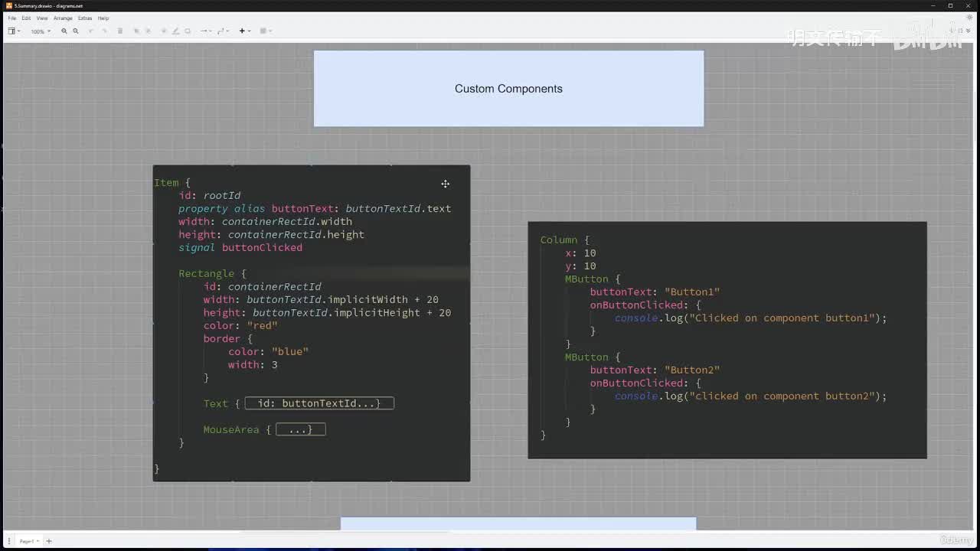This screenshot has height=551, width=980.
Task: Click 'id: rootId' in the left code block
Action: tap(210, 196)
